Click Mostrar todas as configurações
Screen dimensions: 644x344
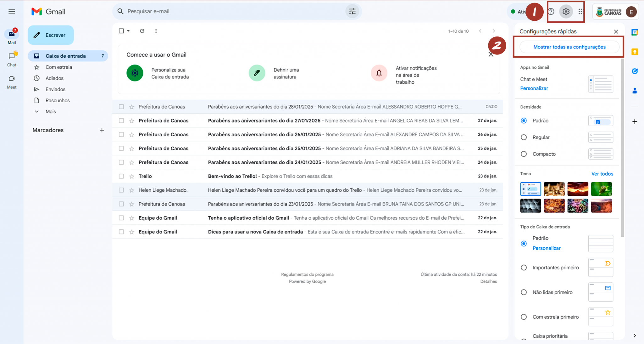[569, 47]
